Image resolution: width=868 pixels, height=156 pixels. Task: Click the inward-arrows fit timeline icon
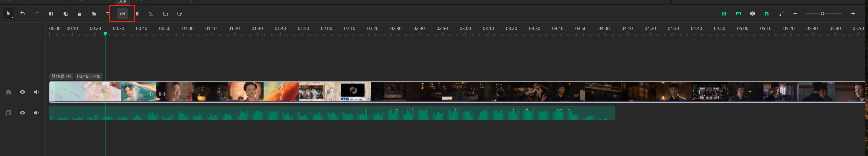pos(781,14)
